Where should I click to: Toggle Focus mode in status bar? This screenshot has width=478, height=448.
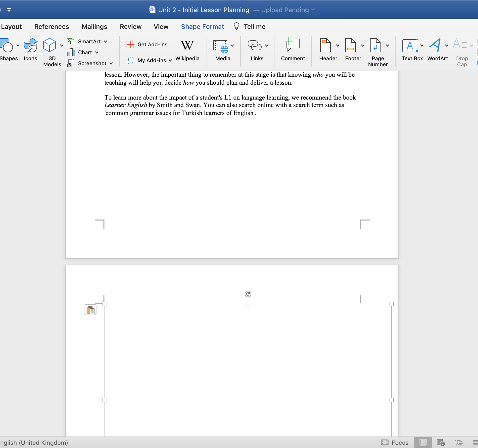click(395, 443)
